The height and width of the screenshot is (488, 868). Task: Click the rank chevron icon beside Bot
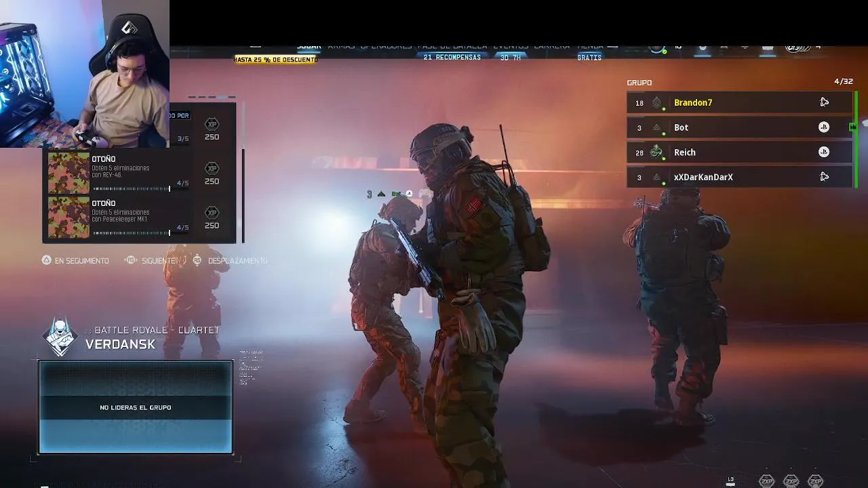656,127
